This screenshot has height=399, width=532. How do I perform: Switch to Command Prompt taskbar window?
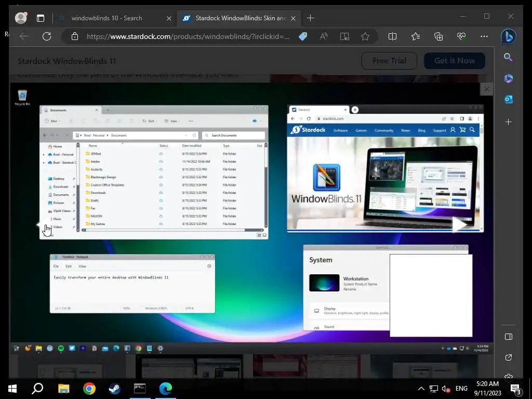pos(140,389)
